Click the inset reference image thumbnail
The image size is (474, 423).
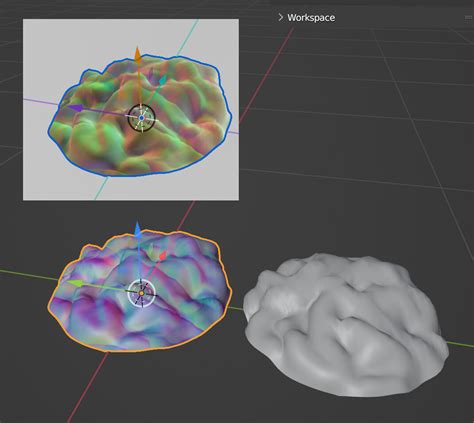(x=131, y=110)
